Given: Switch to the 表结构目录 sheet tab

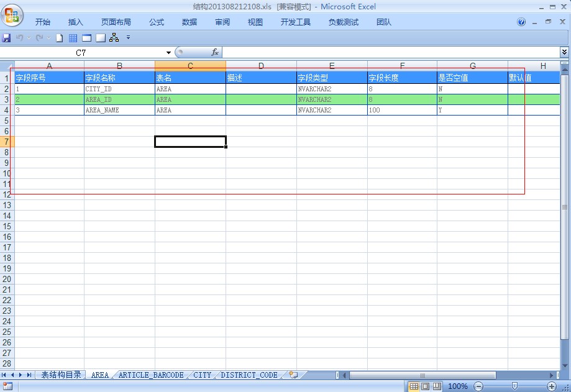Looking at the screenshot, I should pos(61,375).
